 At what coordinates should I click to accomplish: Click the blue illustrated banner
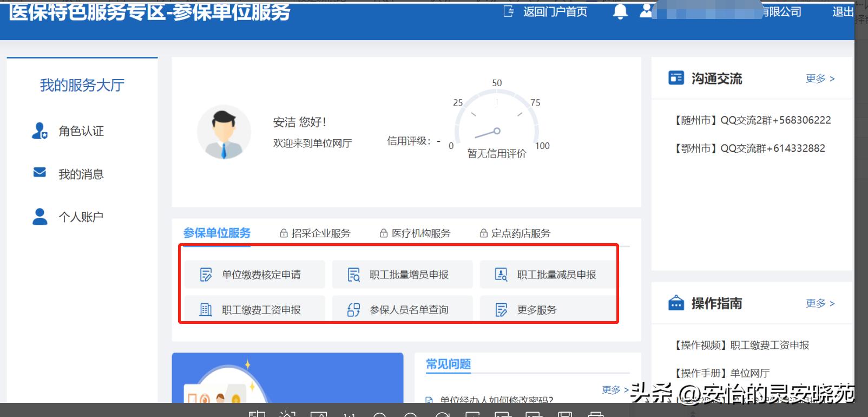coord(288,378)
